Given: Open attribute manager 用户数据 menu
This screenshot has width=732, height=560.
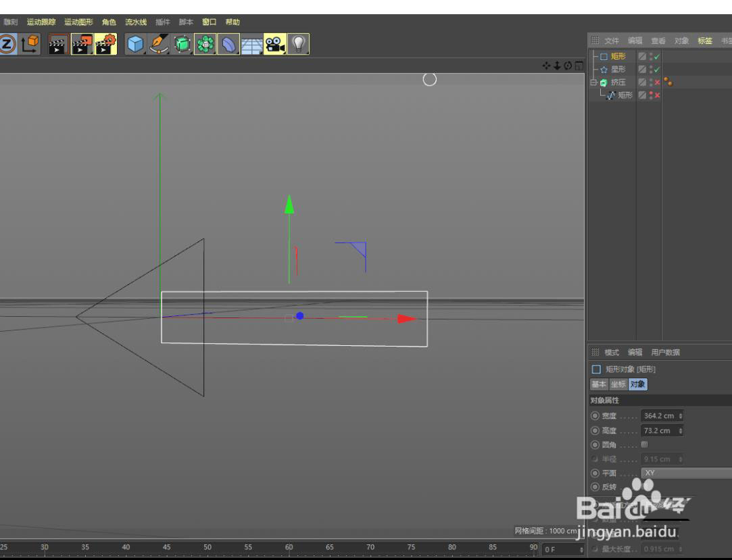Looking at the screenshot, I should click(x=665, y=353).
